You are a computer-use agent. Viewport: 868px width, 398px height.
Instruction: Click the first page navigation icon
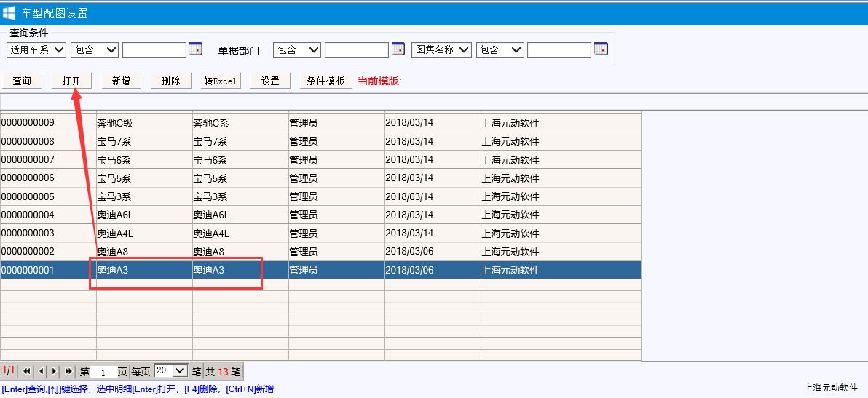pos(27,371)
